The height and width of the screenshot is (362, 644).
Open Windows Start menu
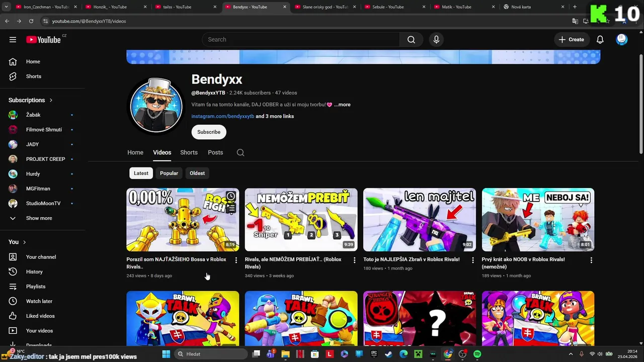(x=166, y=354)
